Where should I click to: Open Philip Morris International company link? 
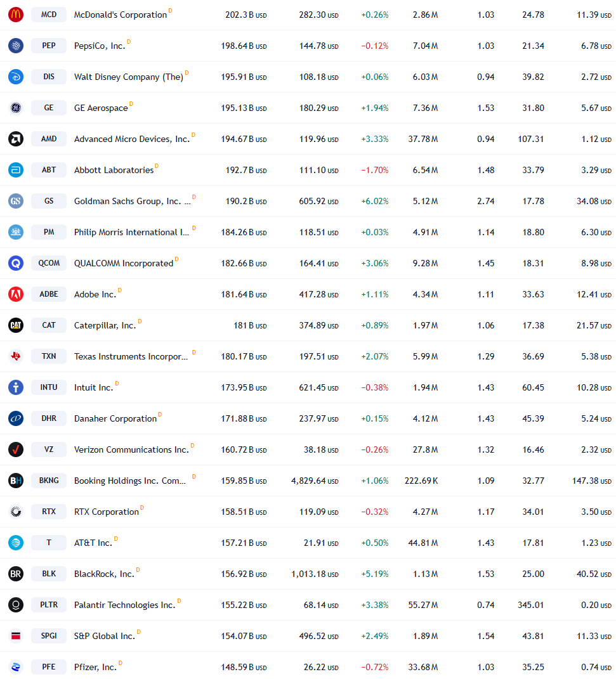(132, 232)
